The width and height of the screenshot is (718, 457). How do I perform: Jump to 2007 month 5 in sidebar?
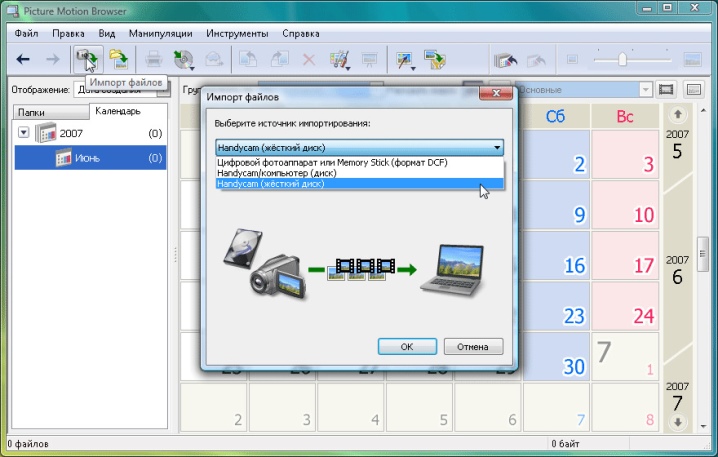(677, 145)
